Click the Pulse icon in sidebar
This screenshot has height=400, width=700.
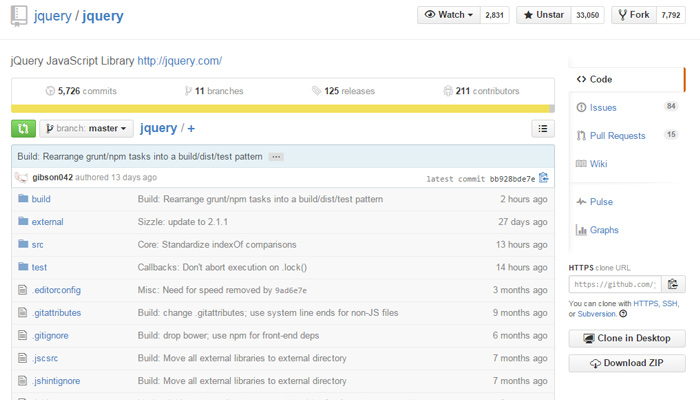click(x=581, y=202)
